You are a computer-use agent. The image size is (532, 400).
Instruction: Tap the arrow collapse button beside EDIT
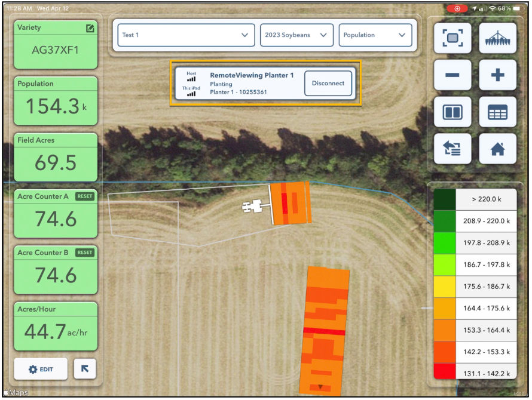(x=85, y=368)
